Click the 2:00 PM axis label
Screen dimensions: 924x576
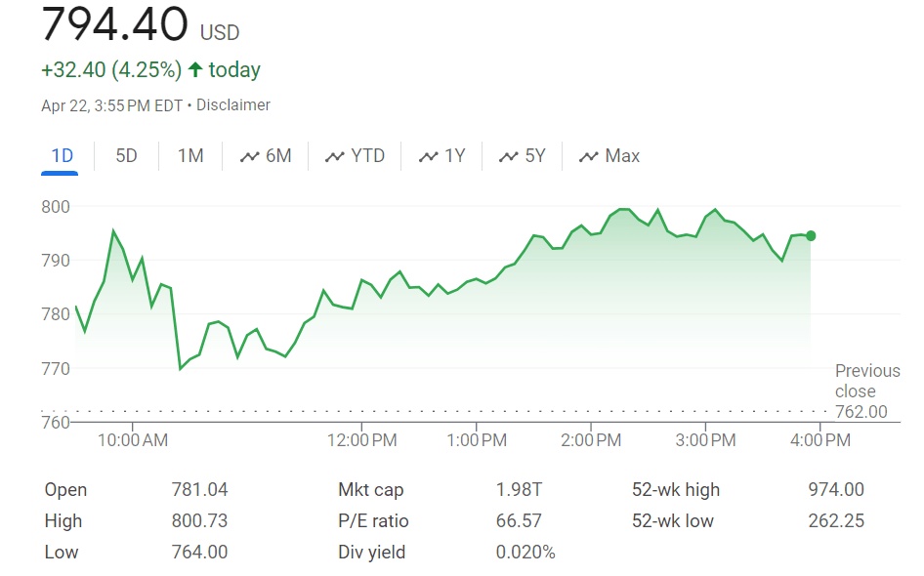(592, 440)
